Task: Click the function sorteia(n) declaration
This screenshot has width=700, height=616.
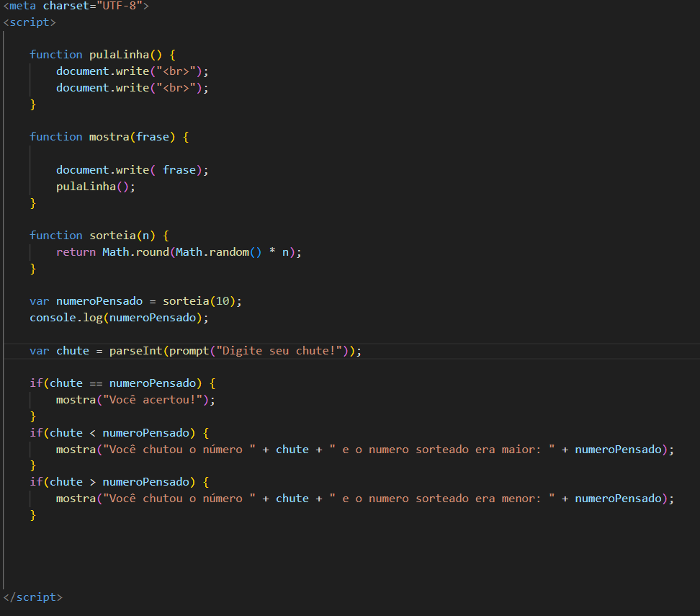Action: tap(99, 236)
